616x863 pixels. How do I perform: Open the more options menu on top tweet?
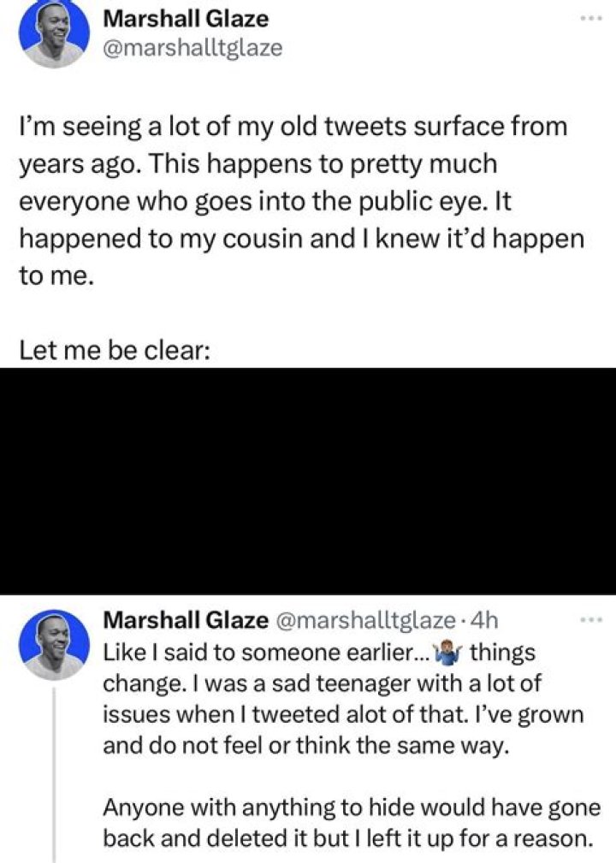[x=592, y=19]
